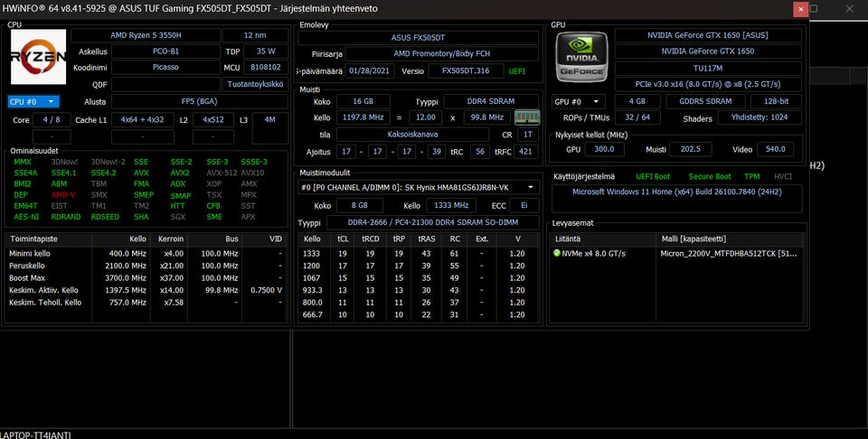
Task: Click the NVIDIA GeForce GPU logo
Action: 580,57
